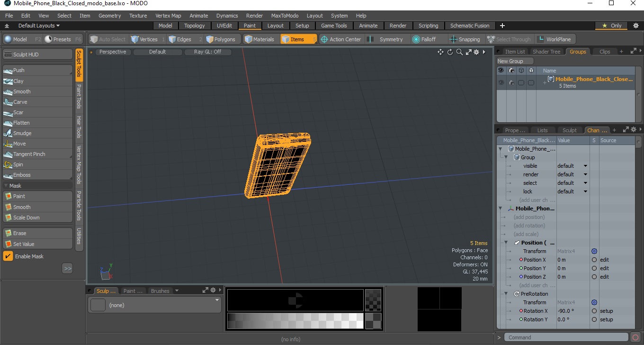The image size is (644, 345).
Task: Toggle visibility eye of Mobile_Phone group
Action: click(501, 82)
